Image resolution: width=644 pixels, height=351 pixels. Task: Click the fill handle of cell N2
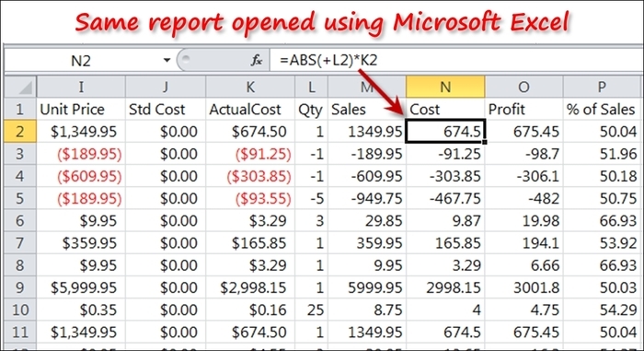(485, 142)
